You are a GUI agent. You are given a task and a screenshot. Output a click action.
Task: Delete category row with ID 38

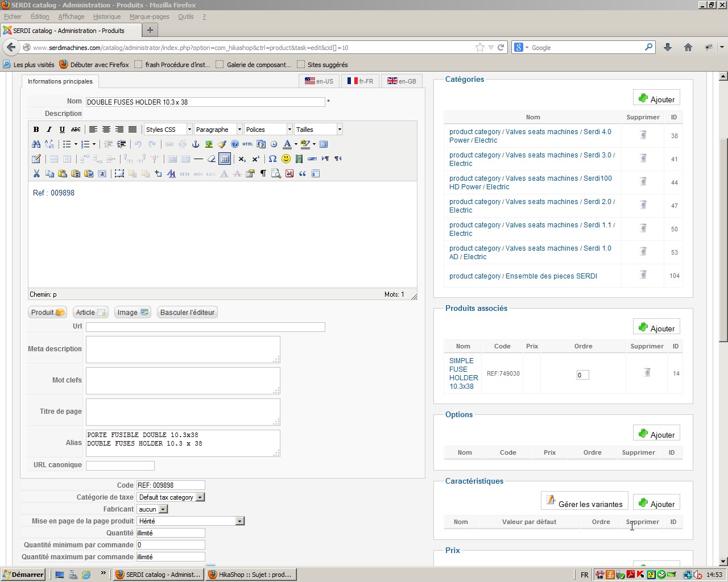pos(643,135)
